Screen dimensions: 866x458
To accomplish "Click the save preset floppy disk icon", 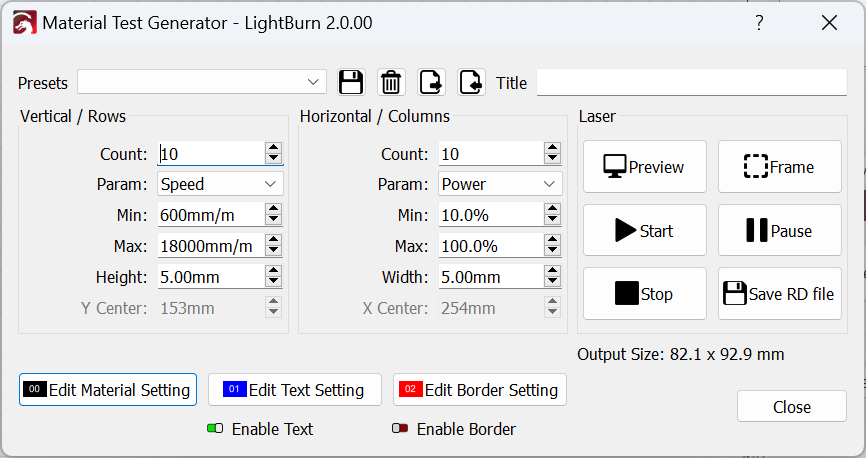I will coord(351,82).
